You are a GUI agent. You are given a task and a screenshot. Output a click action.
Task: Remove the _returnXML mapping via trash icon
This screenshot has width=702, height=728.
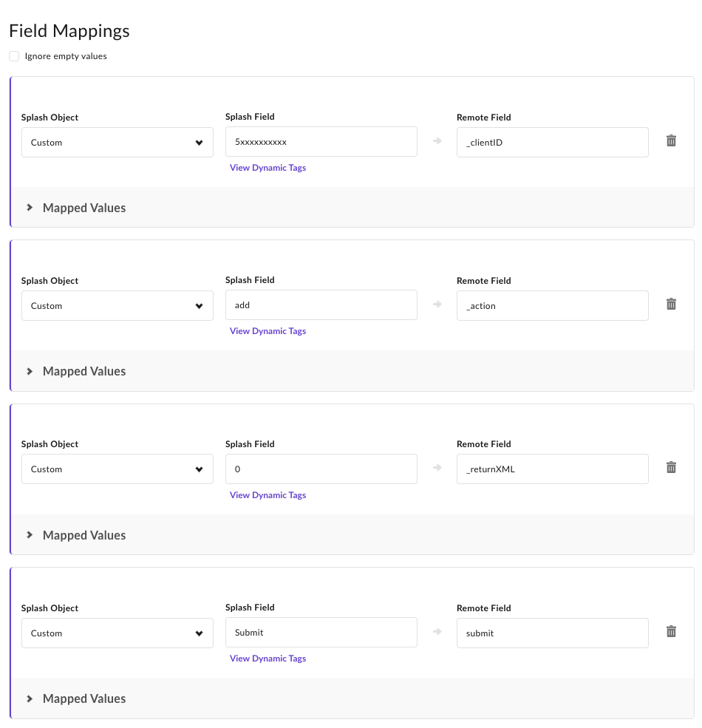point(671,468)
